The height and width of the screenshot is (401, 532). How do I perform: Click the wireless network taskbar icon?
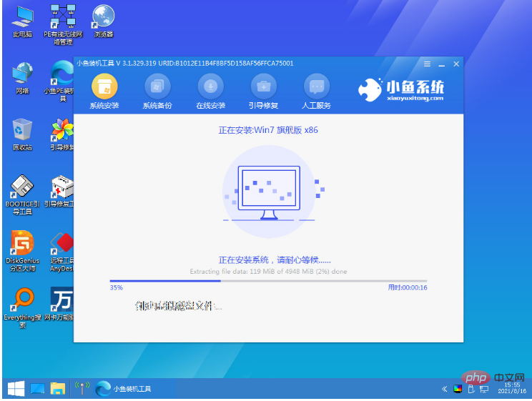point(82,389)
